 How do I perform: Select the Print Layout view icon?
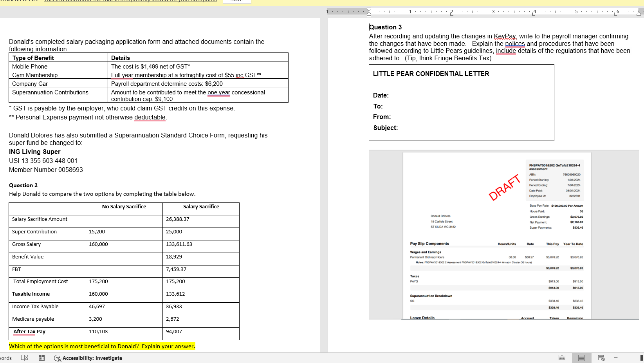[581, 358]
